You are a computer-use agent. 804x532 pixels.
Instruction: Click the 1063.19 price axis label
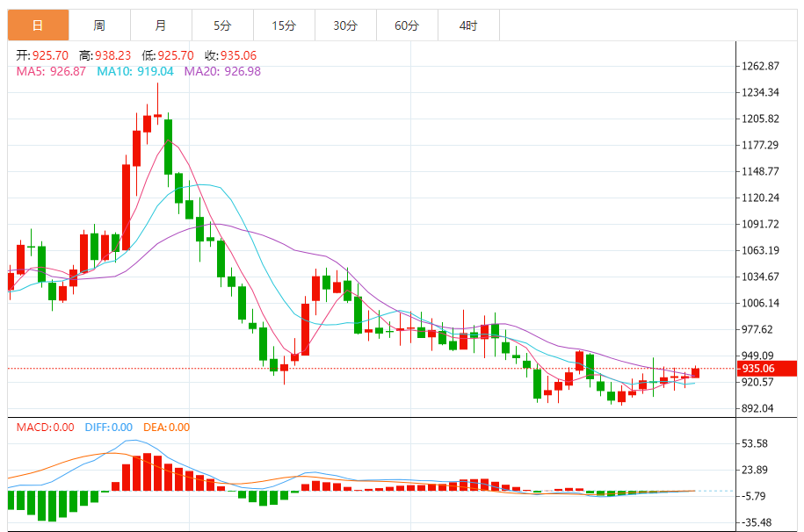click(760, 250)
